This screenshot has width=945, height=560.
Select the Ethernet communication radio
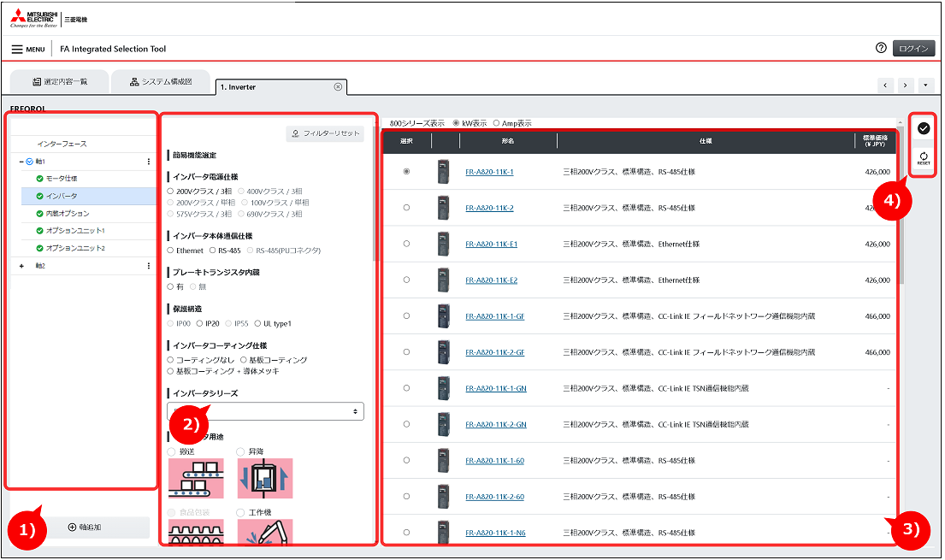(x=170, y=251)
